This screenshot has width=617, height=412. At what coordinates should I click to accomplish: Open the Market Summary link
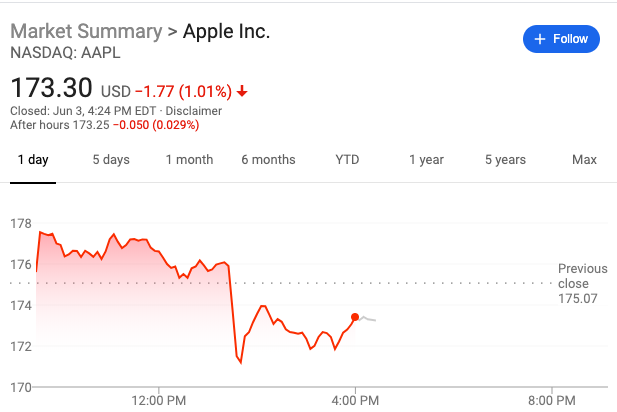[85, 31]
